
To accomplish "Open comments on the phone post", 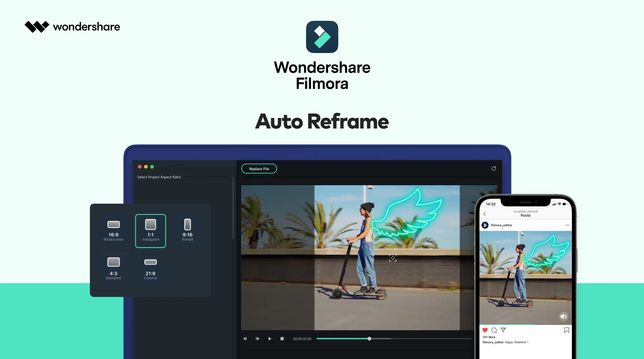I will point(494,330).
